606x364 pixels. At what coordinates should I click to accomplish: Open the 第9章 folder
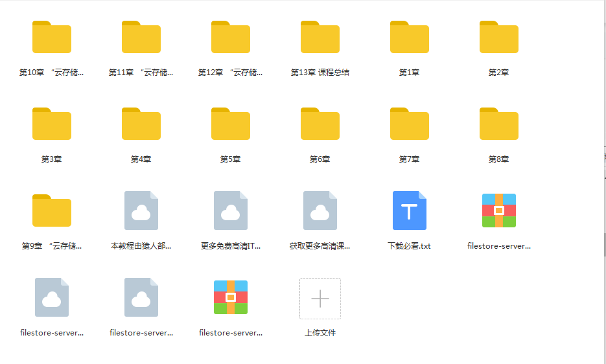(x=52, y=211)
